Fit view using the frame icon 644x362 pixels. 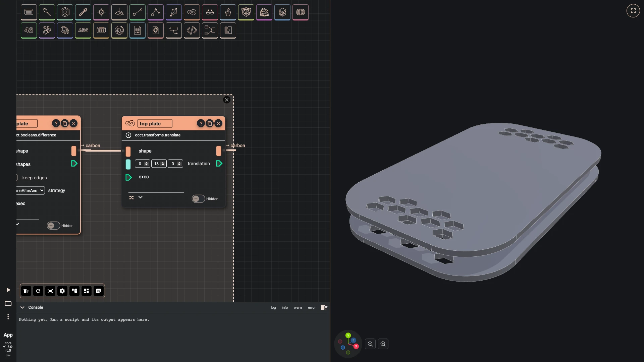point(50,291)
